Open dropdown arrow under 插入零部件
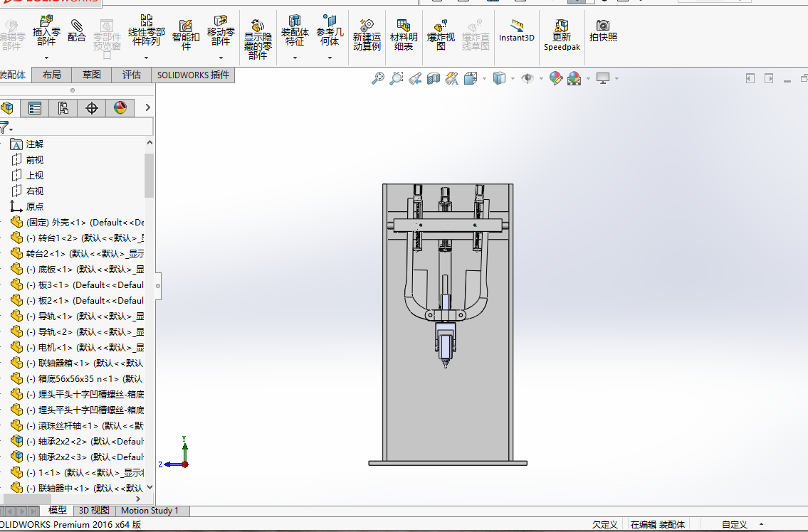The width and height of the screenshot is (808, 532). click(x=46, y=58)
